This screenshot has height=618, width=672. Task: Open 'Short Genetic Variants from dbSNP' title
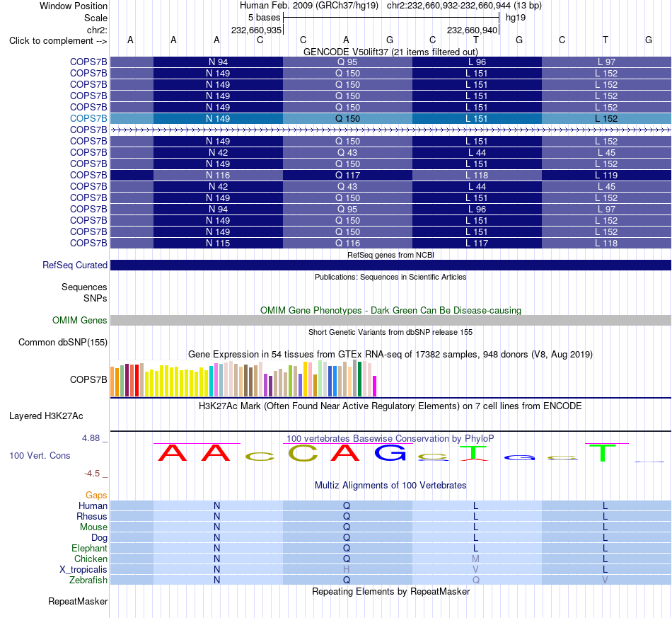(390, 332)
